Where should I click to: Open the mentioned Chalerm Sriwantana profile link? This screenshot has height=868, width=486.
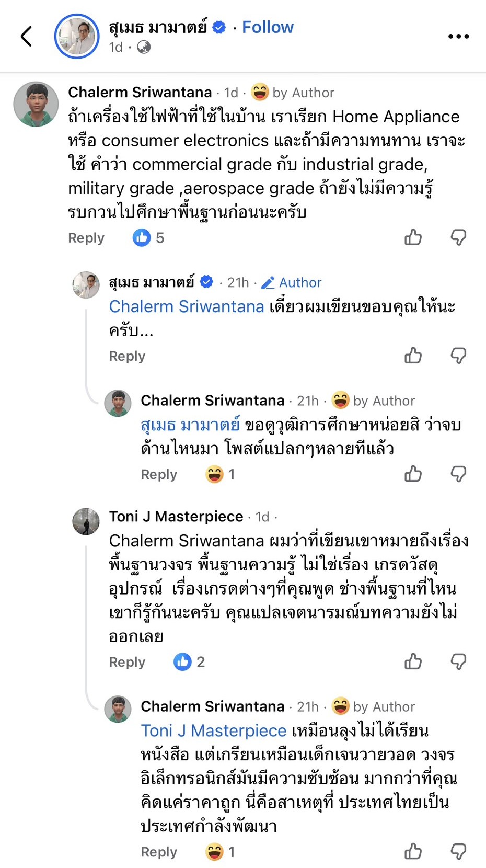click(x=187, y=306)
